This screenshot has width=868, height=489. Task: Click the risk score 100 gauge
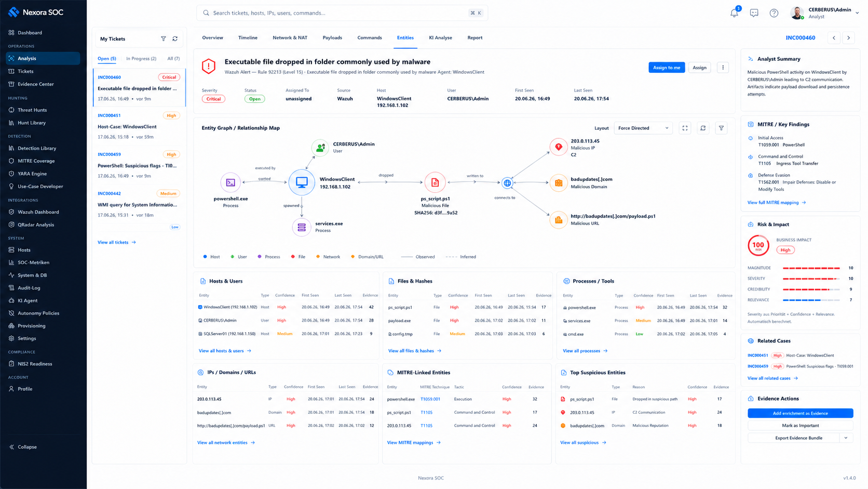(758, 246)
